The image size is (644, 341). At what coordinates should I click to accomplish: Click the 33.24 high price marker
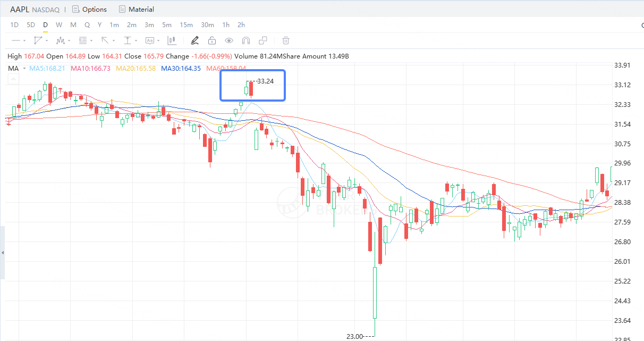click(x=265, y=81)
